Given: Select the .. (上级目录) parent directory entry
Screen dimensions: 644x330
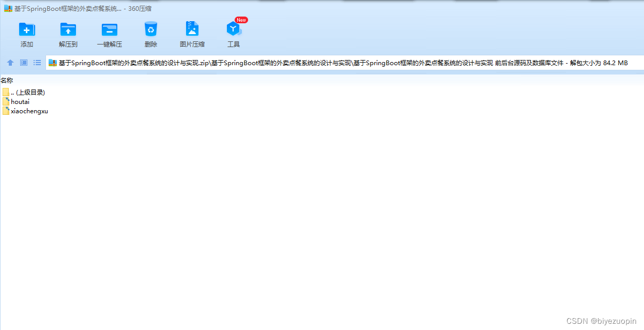Looking at the screenshot, I should click(x=24, y=92).
